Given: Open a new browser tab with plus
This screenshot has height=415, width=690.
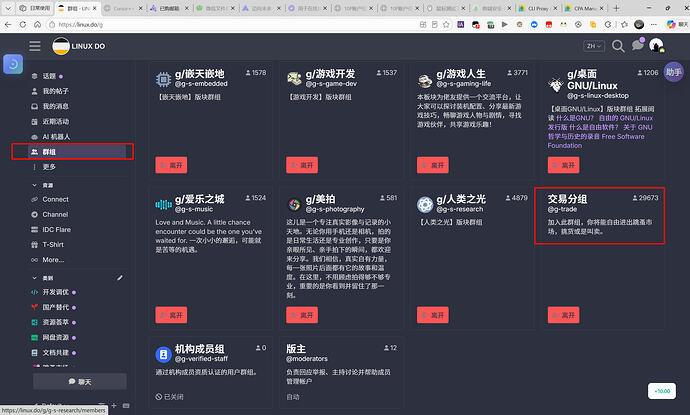Looking at the screenshot, I should pyautogui.click(x=616, y=8).
